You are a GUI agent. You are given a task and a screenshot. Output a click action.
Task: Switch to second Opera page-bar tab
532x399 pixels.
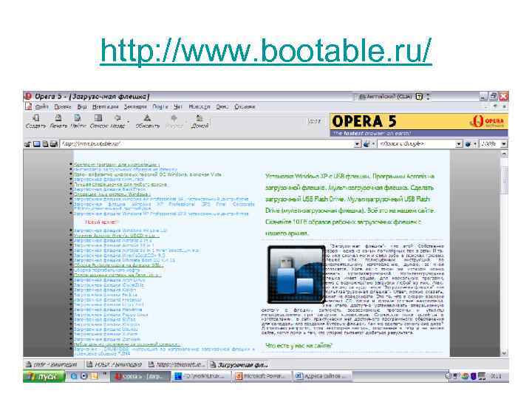point(115,365)
